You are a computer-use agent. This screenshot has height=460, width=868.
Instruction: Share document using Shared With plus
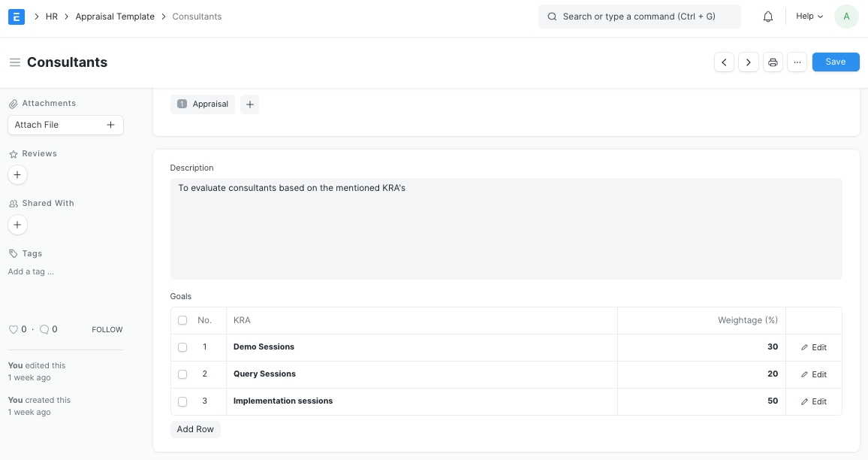pyautogui.click(x=17, y=225)
